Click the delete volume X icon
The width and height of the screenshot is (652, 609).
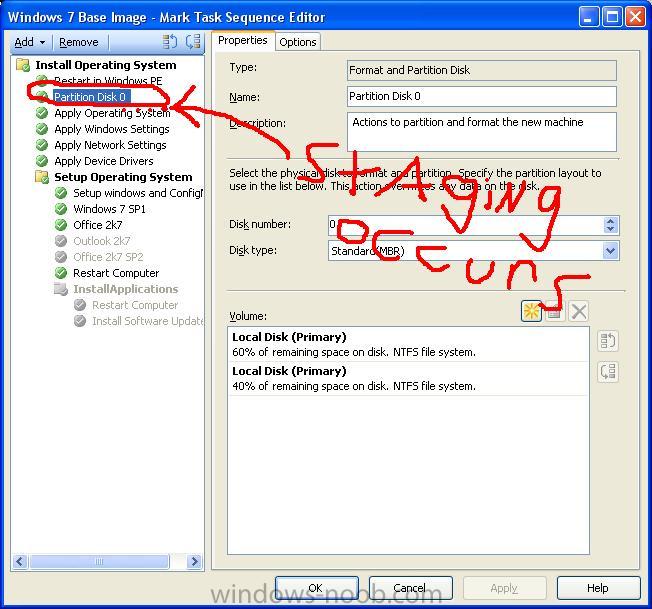click(x=578, y=311)
